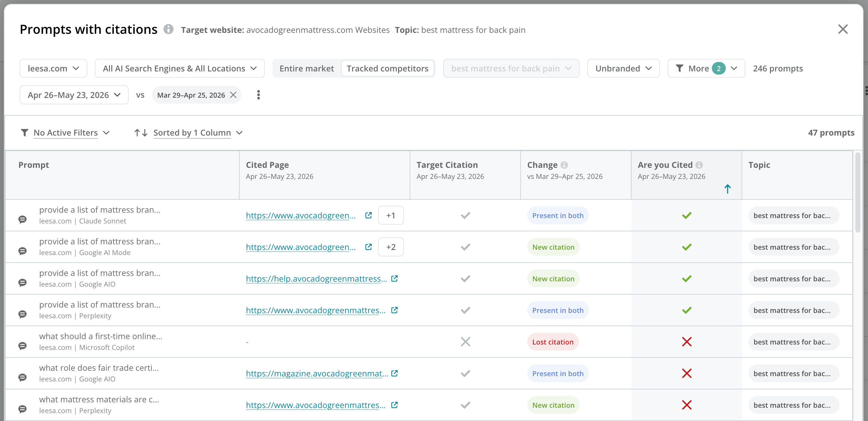Open avocadogreenmattres link in mattress materials row

click(x=315, y=405)
